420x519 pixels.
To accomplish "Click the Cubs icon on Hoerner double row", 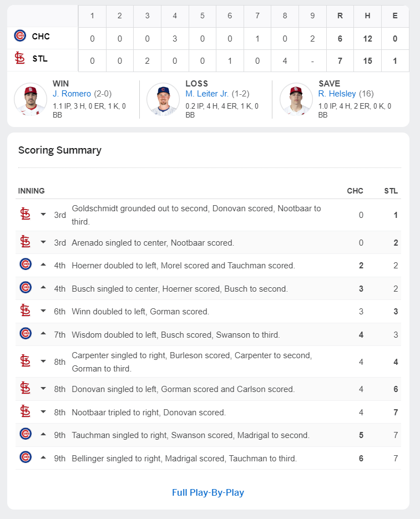I will coord(26,264).
